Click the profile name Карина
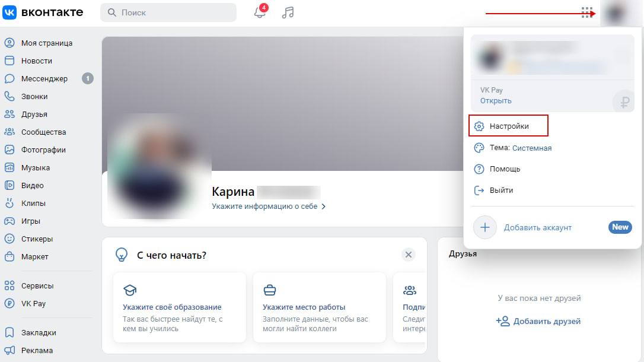Image resolution: width=644 pixels, height=362 pixels. point(233,192)
